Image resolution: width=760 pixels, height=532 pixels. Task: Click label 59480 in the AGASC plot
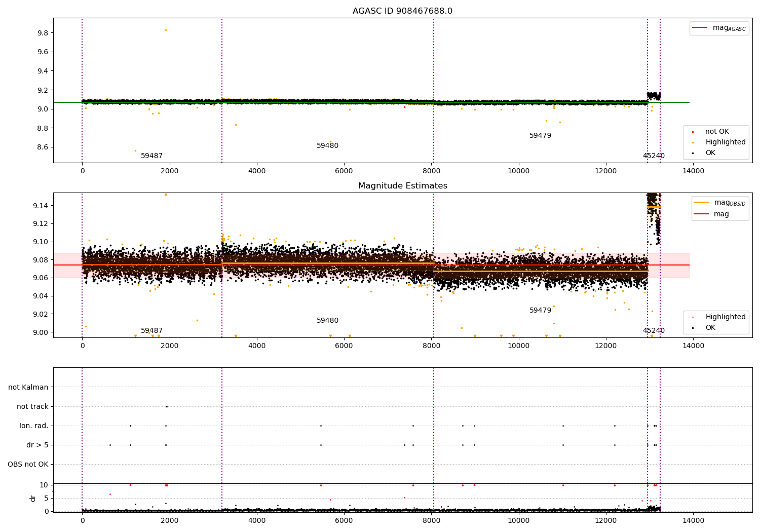[x=327, y=146]
